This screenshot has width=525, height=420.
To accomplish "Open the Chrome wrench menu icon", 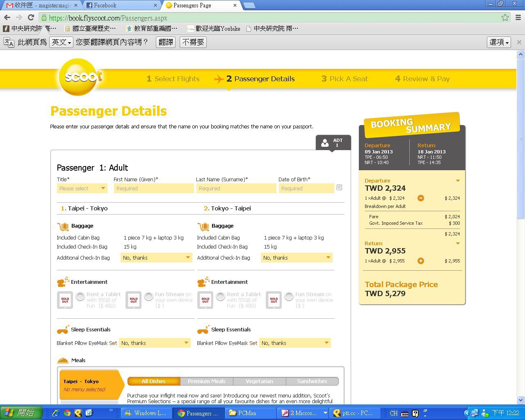I will (x=518, y=17).
